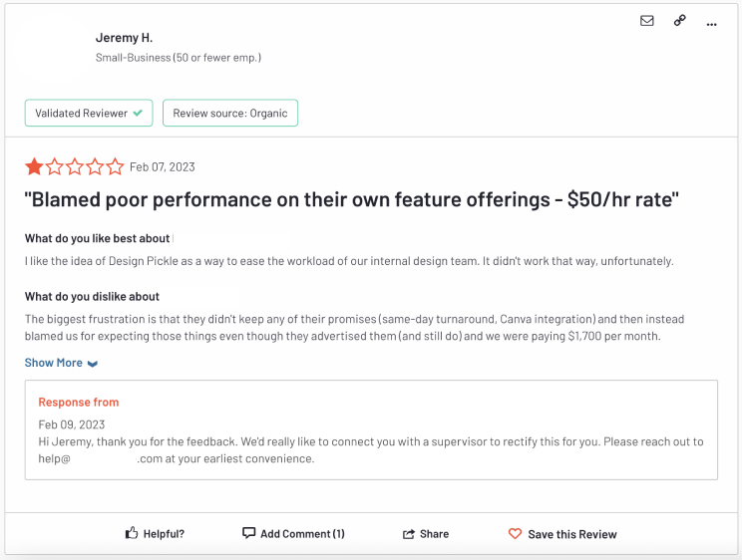Click the Validated Reviewer badge

89,113
